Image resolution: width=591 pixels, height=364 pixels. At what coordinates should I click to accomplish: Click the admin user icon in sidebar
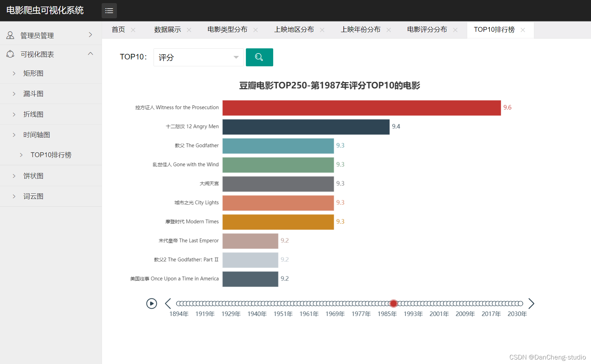[x=10, y=35]
